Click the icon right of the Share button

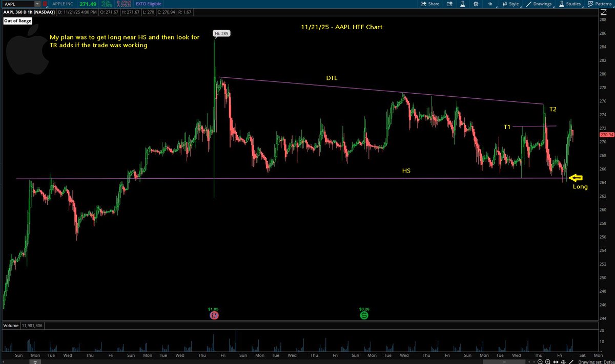pos(449,4)
